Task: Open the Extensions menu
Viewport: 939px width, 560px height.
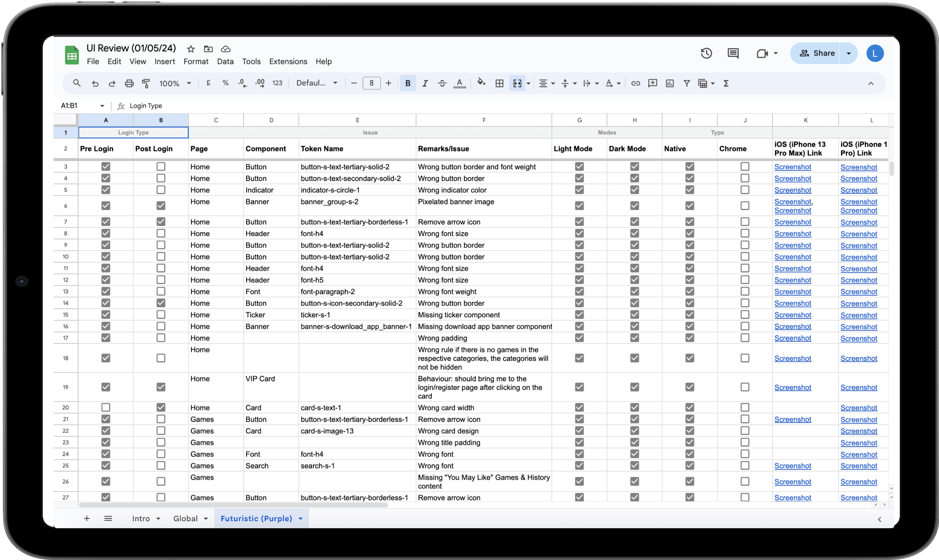Action: (288, 61)
